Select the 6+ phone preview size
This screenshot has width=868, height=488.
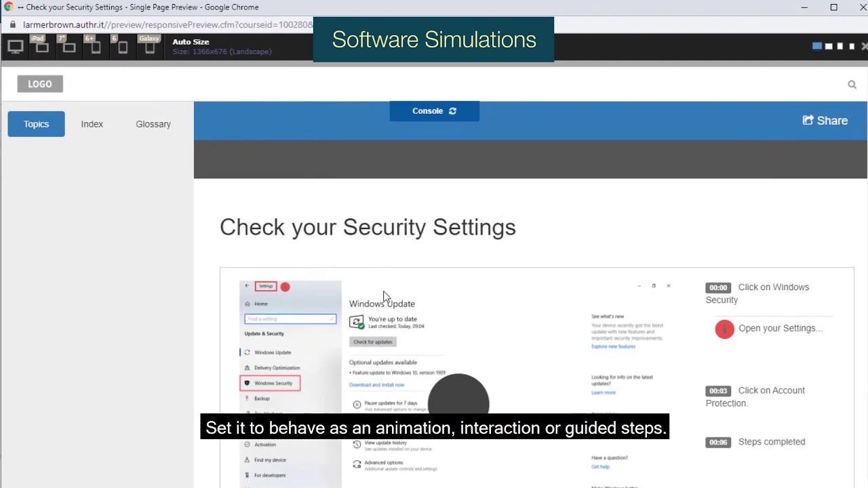[x=95, y=45]
